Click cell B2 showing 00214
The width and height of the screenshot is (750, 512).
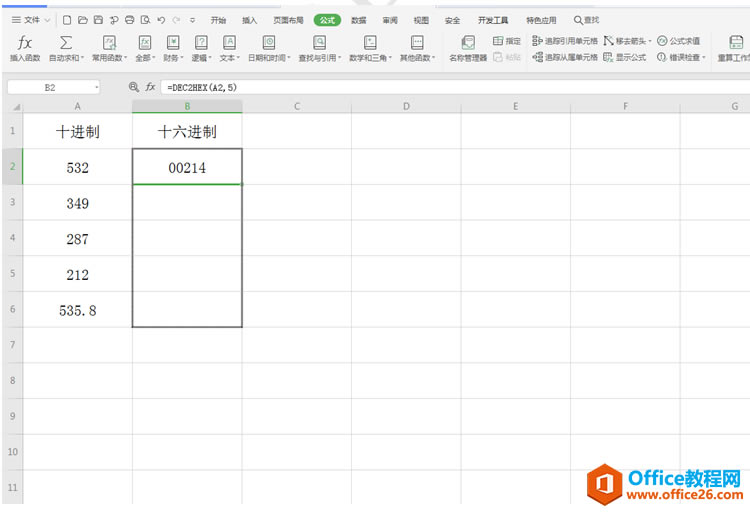[x=187, y=167]
